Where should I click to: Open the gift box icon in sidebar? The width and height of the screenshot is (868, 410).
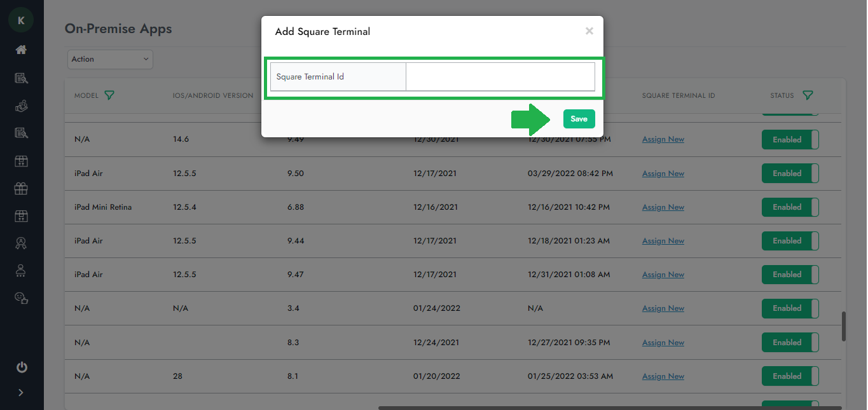[21, 188]
